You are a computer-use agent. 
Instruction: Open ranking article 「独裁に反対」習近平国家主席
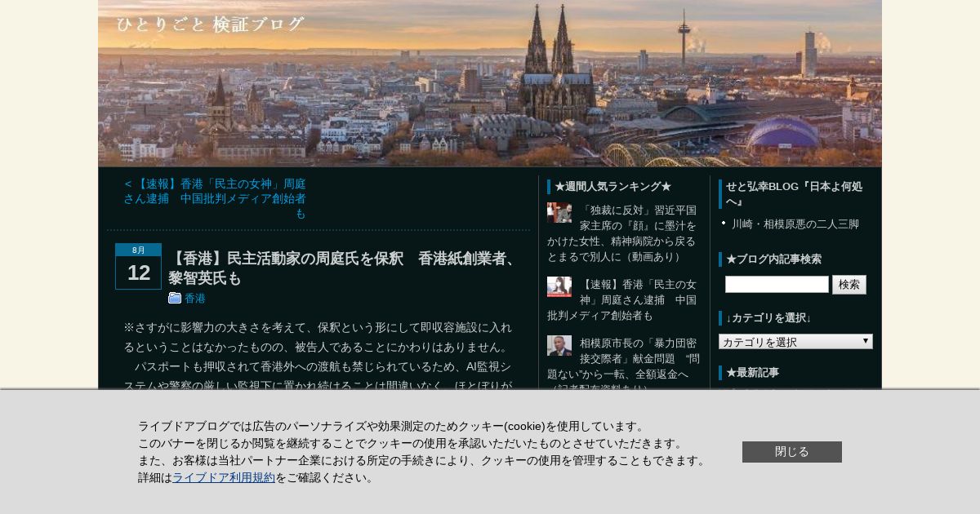pyautogui.click(x=622, y=233)
